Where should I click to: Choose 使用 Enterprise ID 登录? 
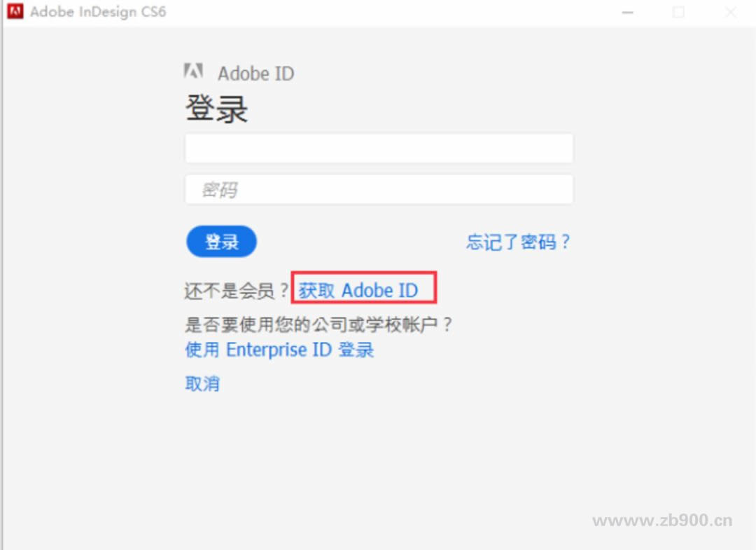coord(279,350)
